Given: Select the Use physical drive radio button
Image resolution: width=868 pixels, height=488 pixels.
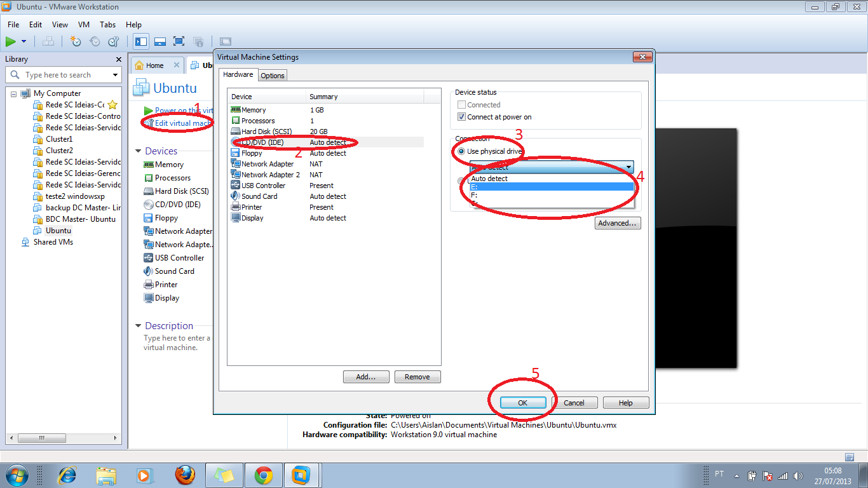Looking at the screenshot, I should pos(462,151).
